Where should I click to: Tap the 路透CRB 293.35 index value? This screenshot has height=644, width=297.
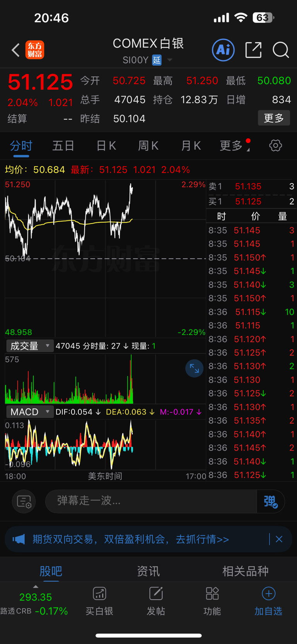coord(36,597)
